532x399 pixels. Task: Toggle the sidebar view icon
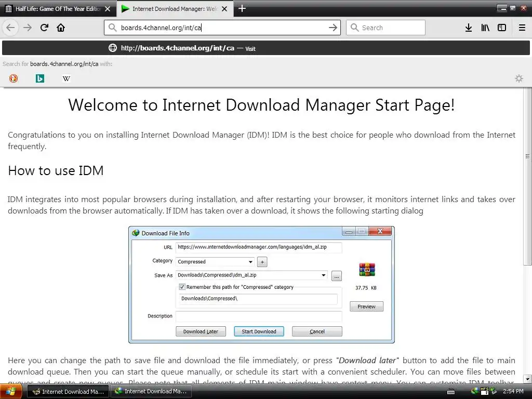pyautogui.click(x=502, y=28)
